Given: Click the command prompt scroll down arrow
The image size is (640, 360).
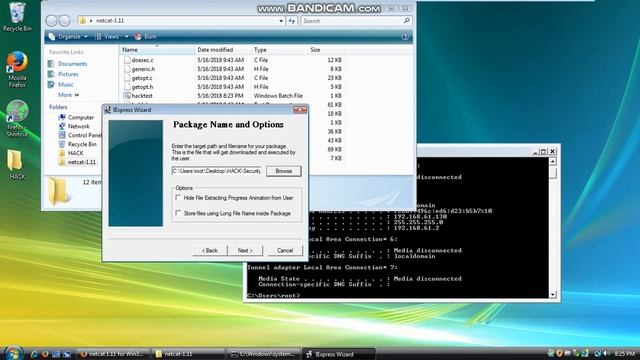Looking at the screenshot, I should point(553,294).
